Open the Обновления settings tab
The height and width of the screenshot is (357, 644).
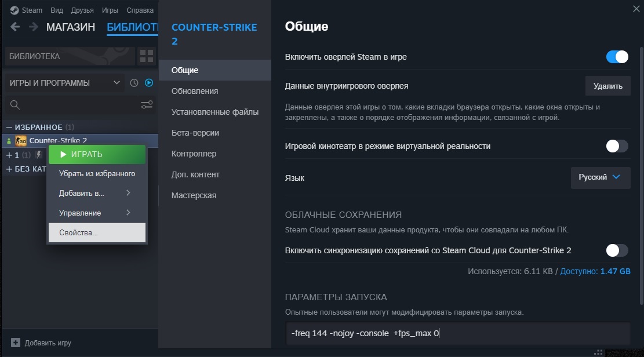[195, 91]
